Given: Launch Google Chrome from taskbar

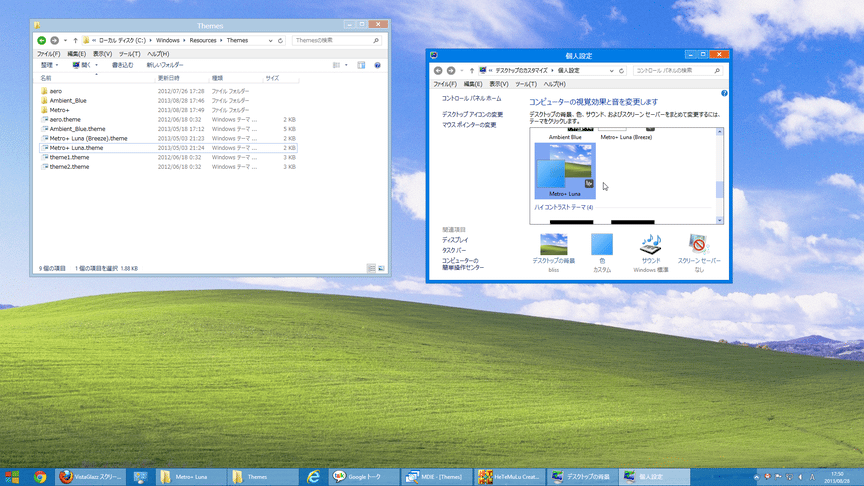Looking at the screenshot, I should 40,477.
